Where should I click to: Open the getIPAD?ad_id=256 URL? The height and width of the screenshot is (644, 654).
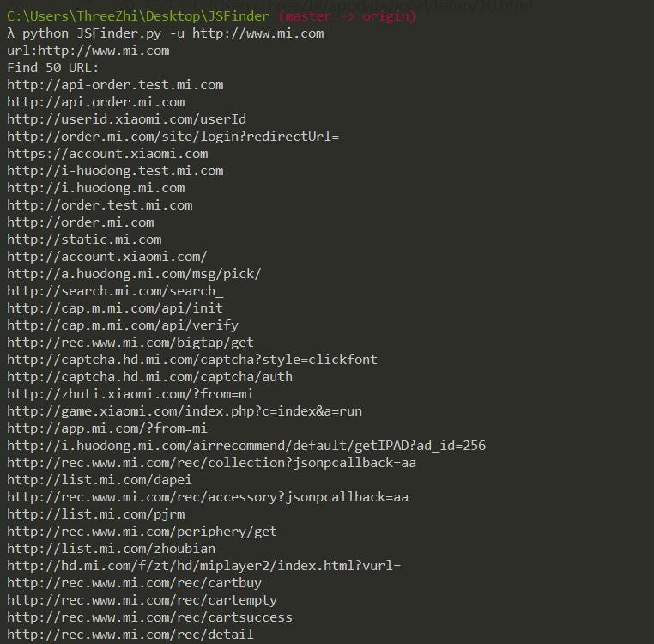246,446
